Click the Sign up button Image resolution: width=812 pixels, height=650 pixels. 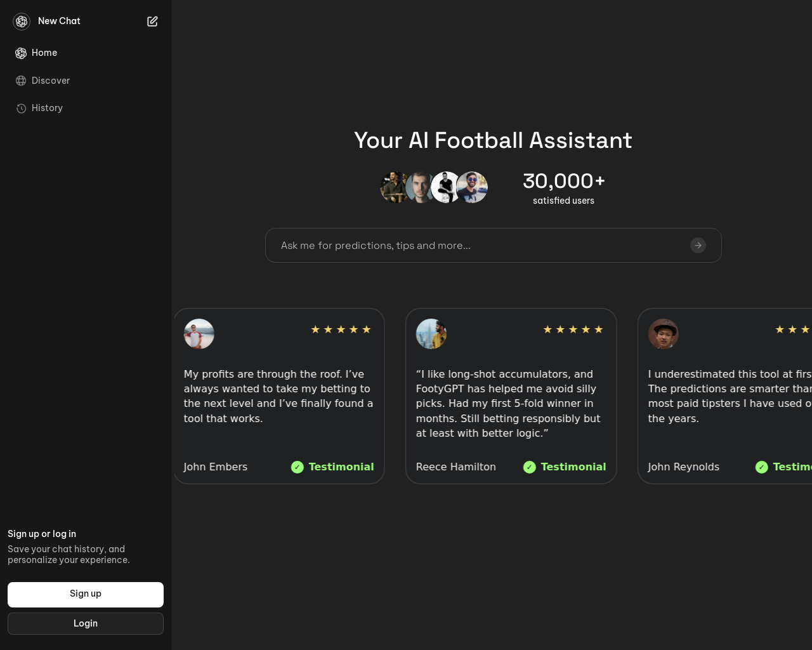coord(86,595)
